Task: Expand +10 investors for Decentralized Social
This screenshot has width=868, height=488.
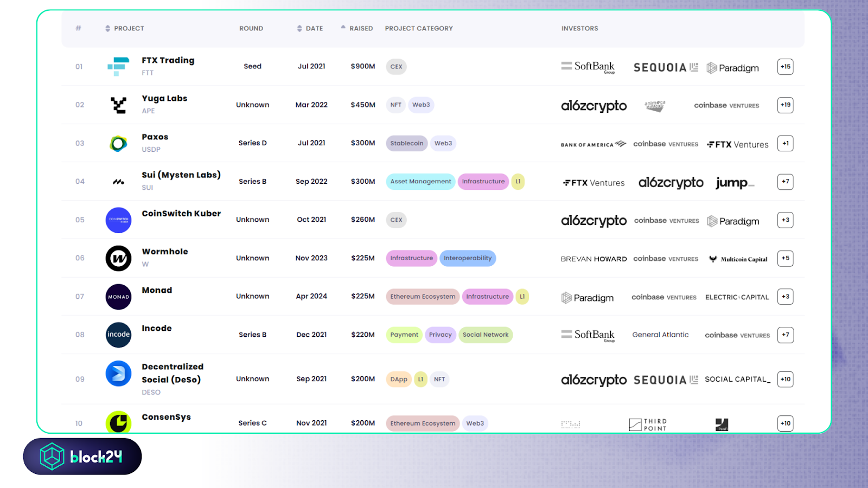Action: (785, 379)
